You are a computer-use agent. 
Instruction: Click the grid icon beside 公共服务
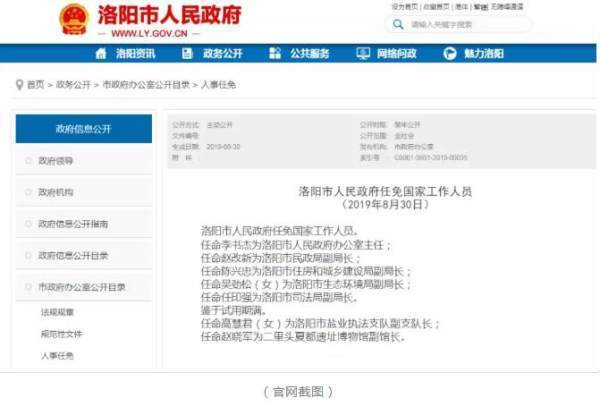click(x=275, y=54)
